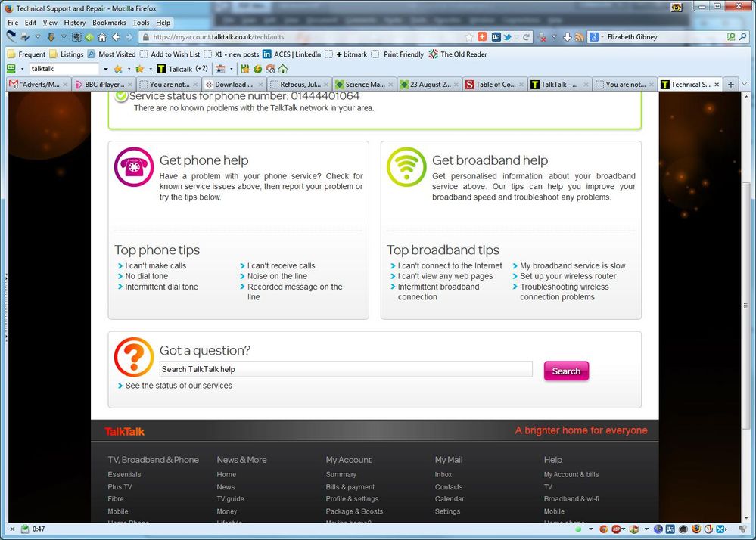This screenshot has width=756, height=540.
Task: Click the Home button in navigation toolbar
Action: pos(102,36)
